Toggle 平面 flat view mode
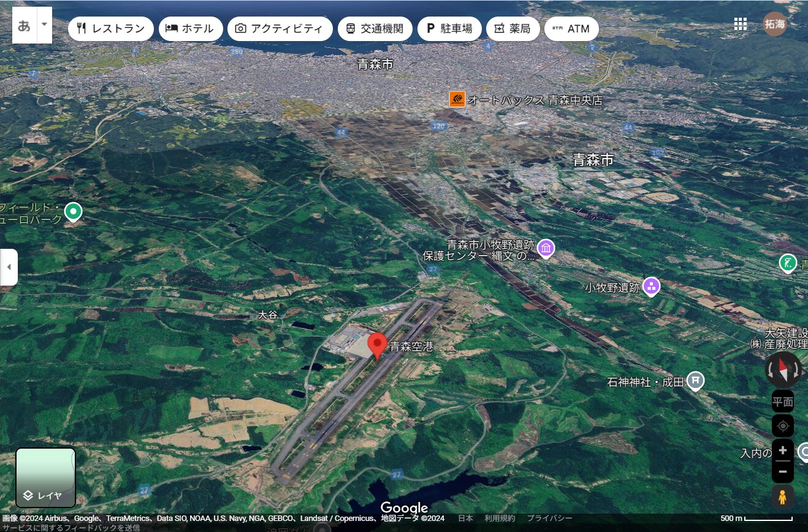The width and height of the screenshot is (808, 532). click(x=782, y=402)
